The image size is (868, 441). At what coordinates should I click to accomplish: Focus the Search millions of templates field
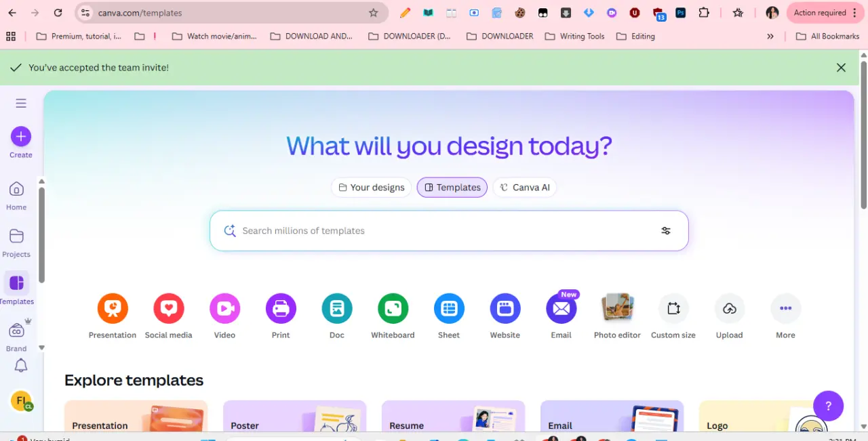pyautogui.click(x=449, y=231)
